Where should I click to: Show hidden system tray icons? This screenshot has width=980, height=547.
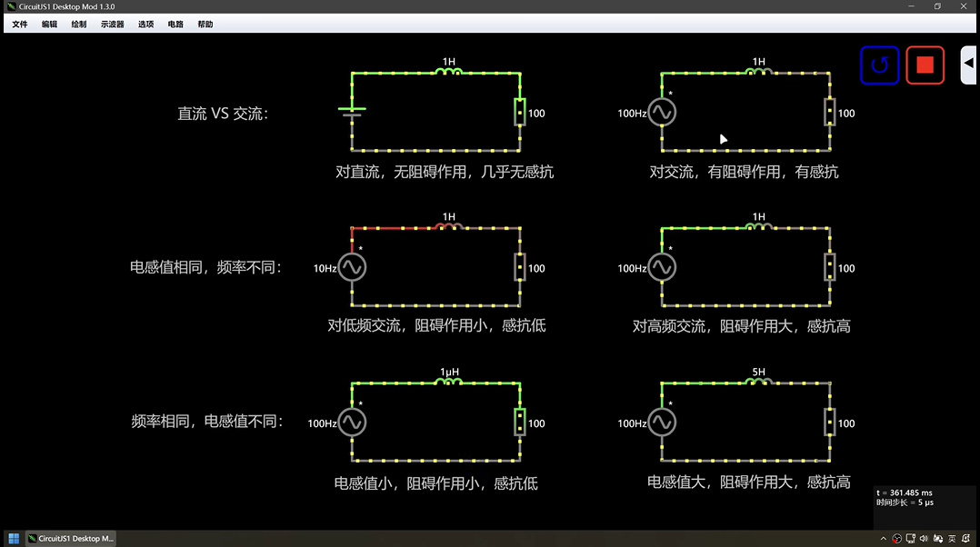click(883, 539)
